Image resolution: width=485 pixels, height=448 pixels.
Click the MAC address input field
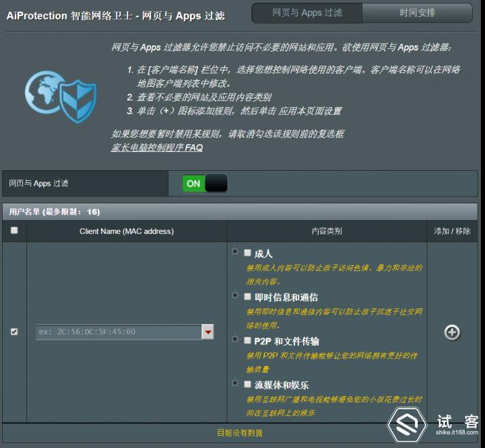(x=119, y=332)
